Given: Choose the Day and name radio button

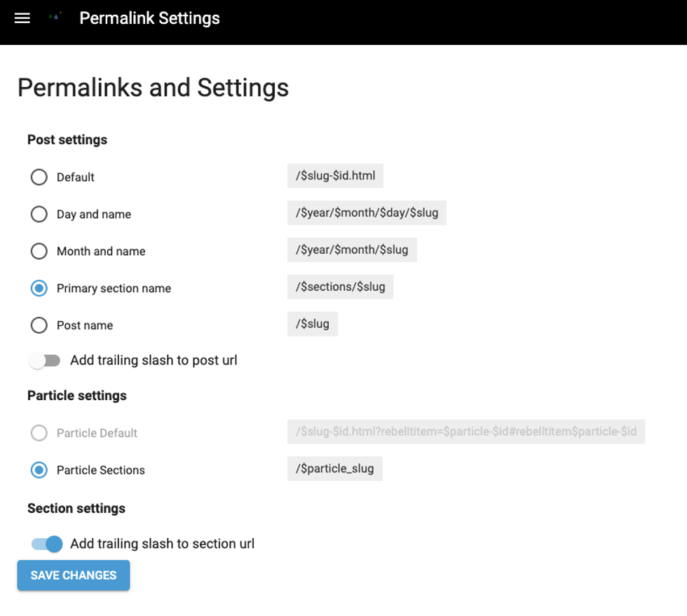Looking at the screenshot, I should tap(39, 214).
